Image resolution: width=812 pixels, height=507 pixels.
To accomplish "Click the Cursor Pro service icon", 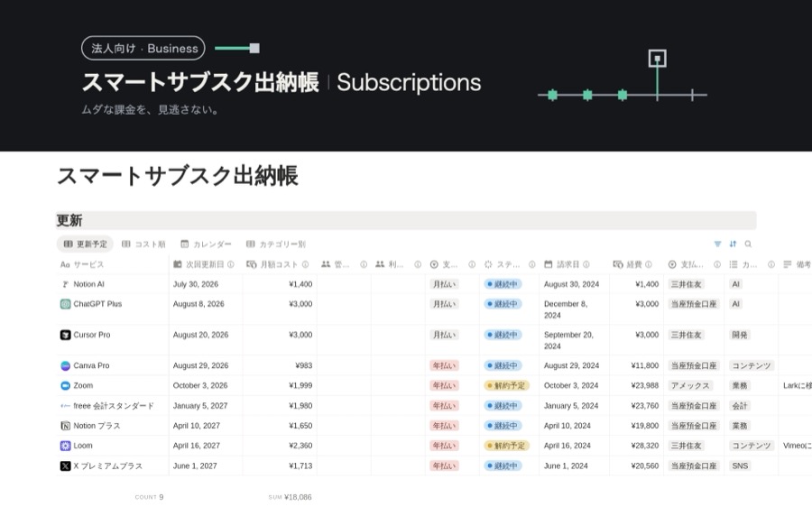I will (x=65, y=335).
